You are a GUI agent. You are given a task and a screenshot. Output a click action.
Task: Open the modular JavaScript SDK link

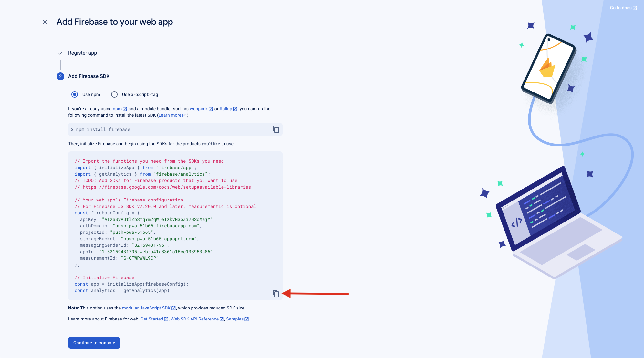[x=146, y=308]
